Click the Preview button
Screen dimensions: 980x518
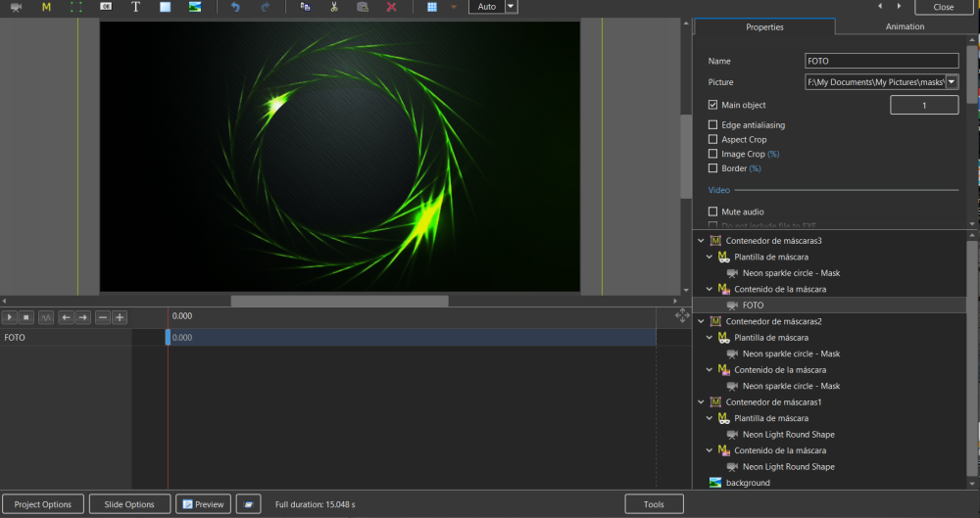point(203,504)
